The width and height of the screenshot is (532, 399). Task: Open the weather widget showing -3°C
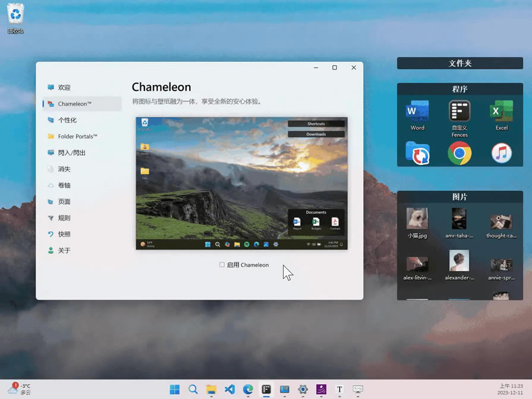click(x=20, y=389)
